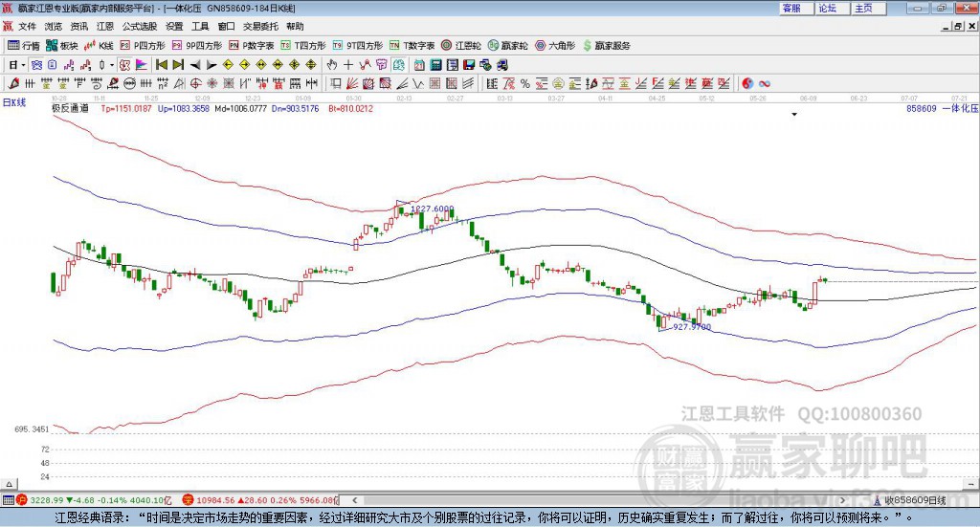The image size is (980, 527).
Task: Click the bottom scrollbar left arrow
Action: click(354, 500)
